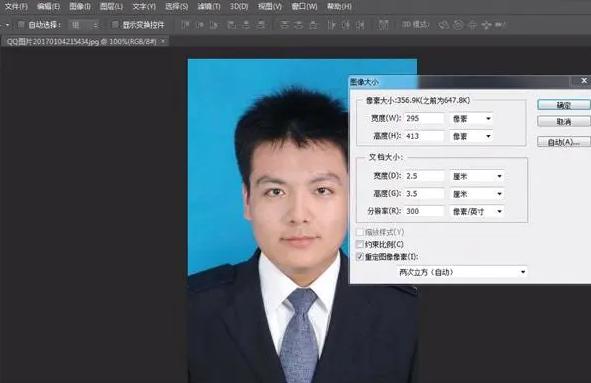
Task: Open document height 厘米 unit dropdown
Action: 477,194
